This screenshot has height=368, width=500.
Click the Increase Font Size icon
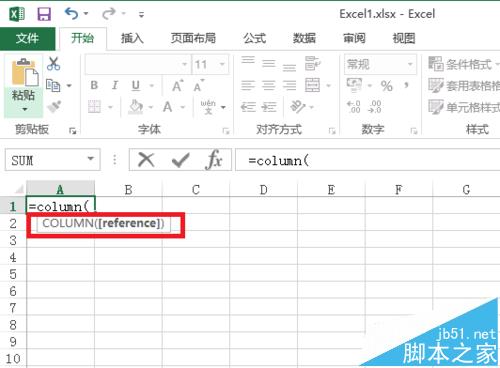point(178,86)
